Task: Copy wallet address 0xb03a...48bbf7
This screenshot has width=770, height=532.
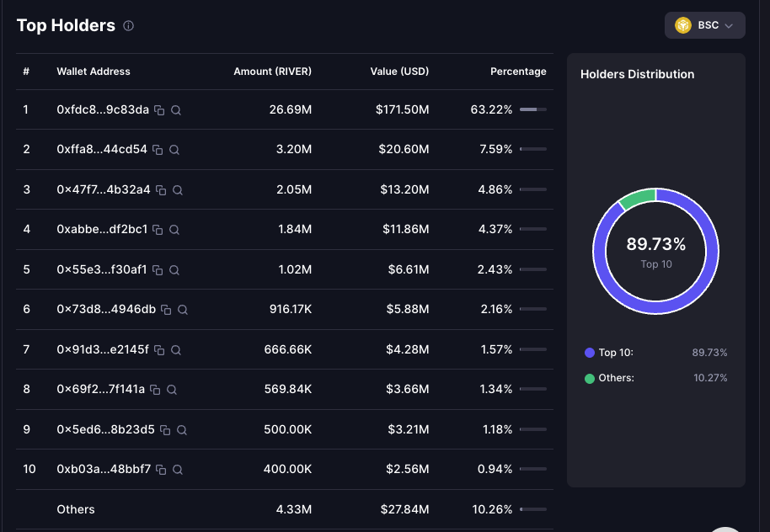Action: (161, 470)
